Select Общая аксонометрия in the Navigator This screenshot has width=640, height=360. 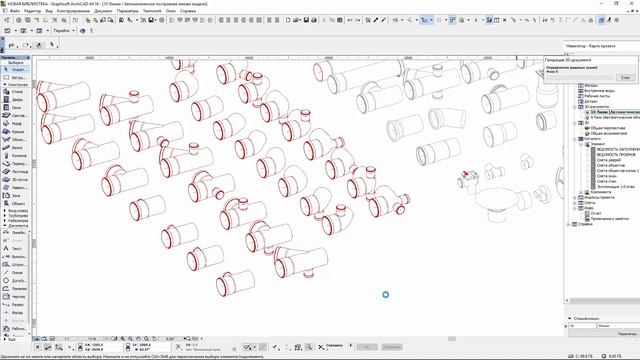609,133
